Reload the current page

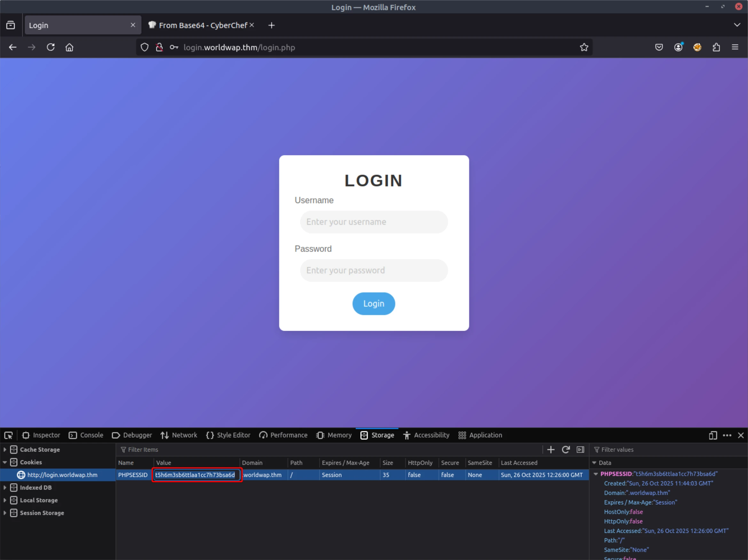click(x=51, y=47)
